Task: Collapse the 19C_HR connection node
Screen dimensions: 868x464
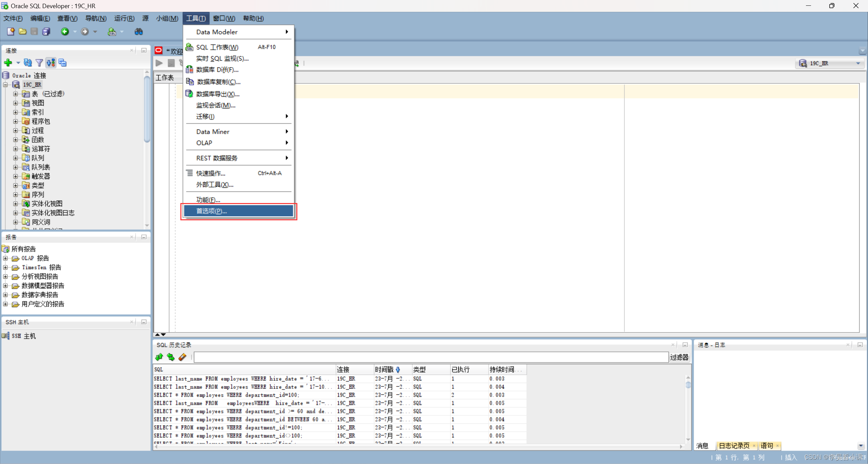Action: point(5,85)
